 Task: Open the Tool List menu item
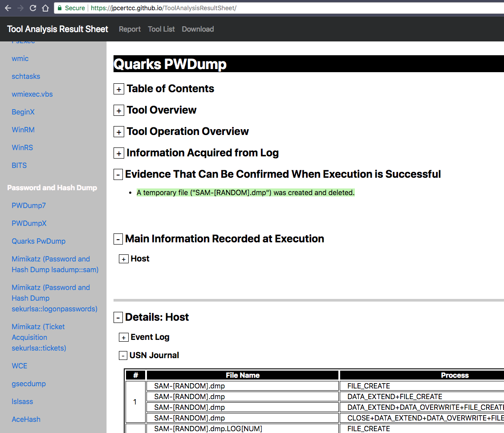161,29
